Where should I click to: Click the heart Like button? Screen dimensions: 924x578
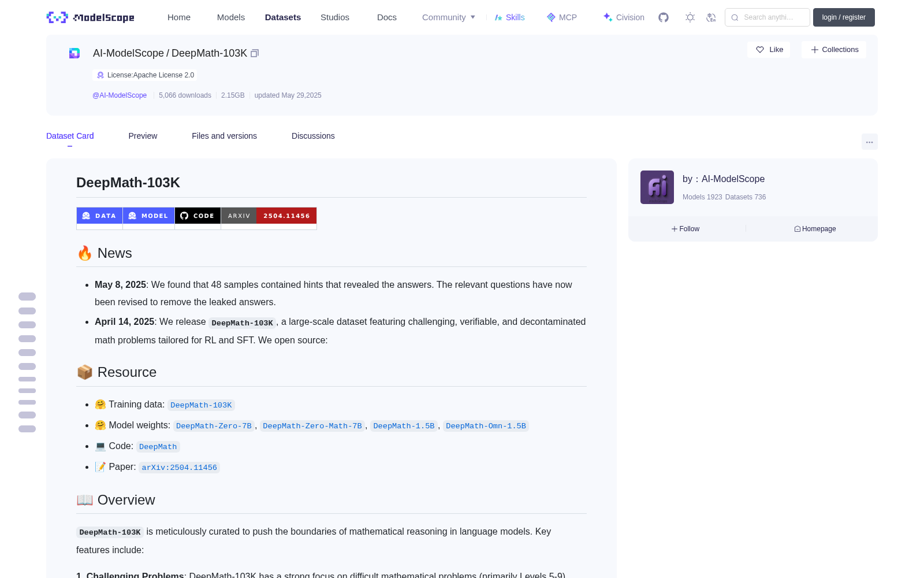769,50
